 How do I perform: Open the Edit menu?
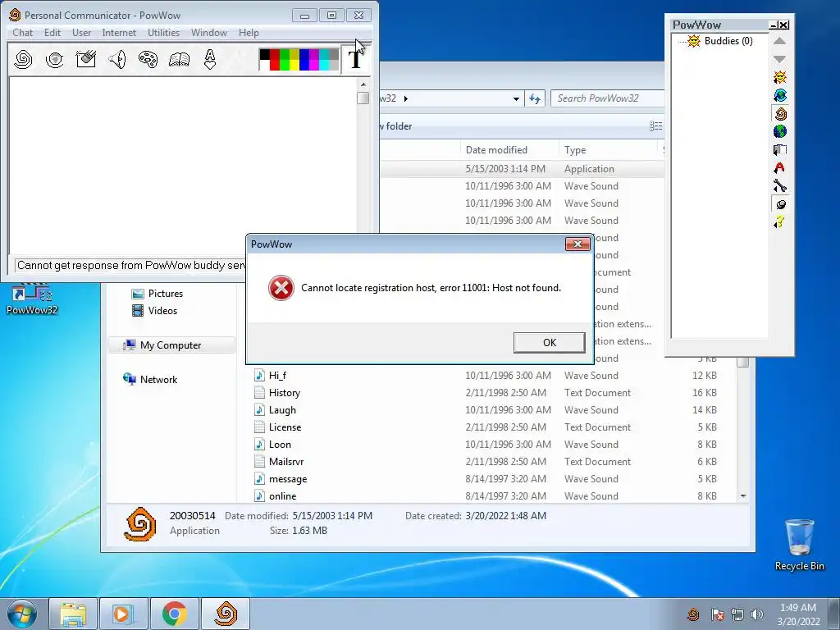[52, 33]
